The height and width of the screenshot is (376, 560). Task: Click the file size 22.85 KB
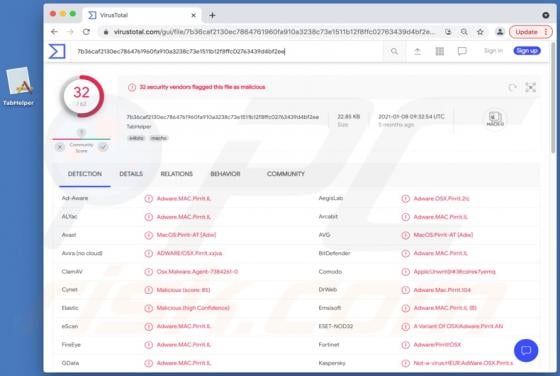click(348, 117)
